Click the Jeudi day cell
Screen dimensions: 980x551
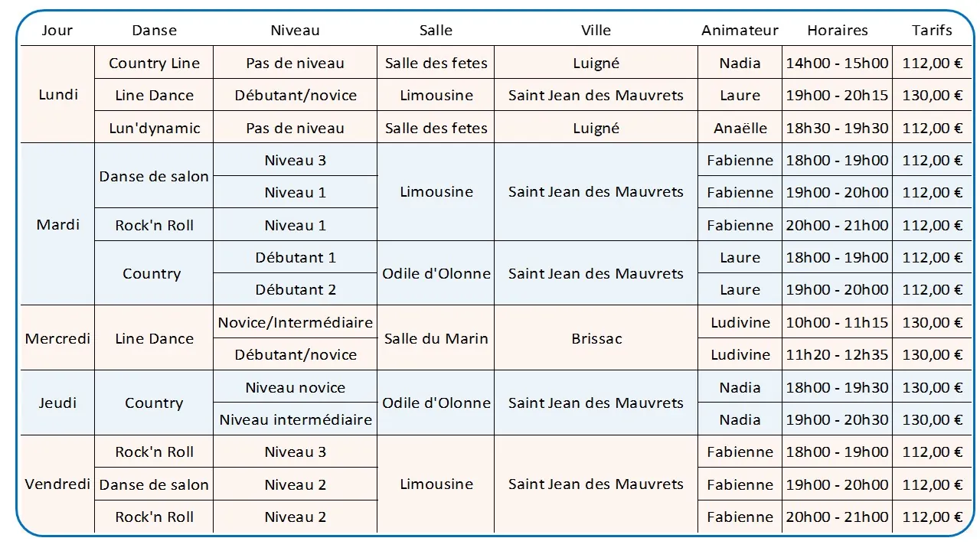point(57,403)
